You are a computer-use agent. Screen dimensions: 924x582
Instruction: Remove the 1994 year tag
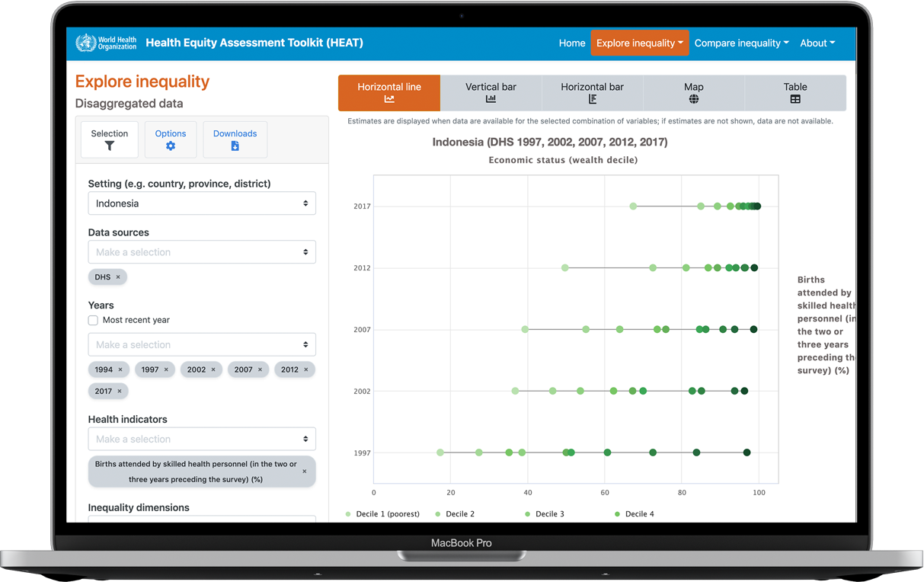point(120,369)
